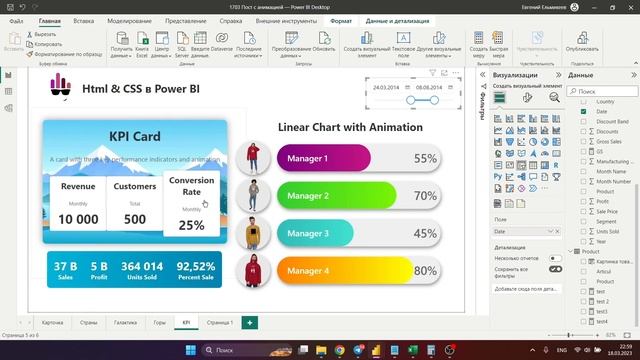Open the Галактика report page tab
The image size is (640, 360).
pos(125,322)
